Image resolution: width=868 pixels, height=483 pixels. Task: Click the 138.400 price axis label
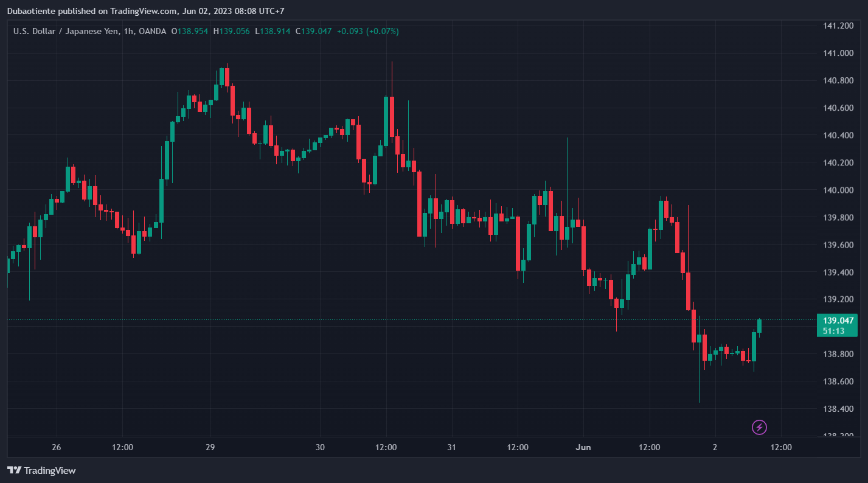pyautogui.click(x=838, y=409)
